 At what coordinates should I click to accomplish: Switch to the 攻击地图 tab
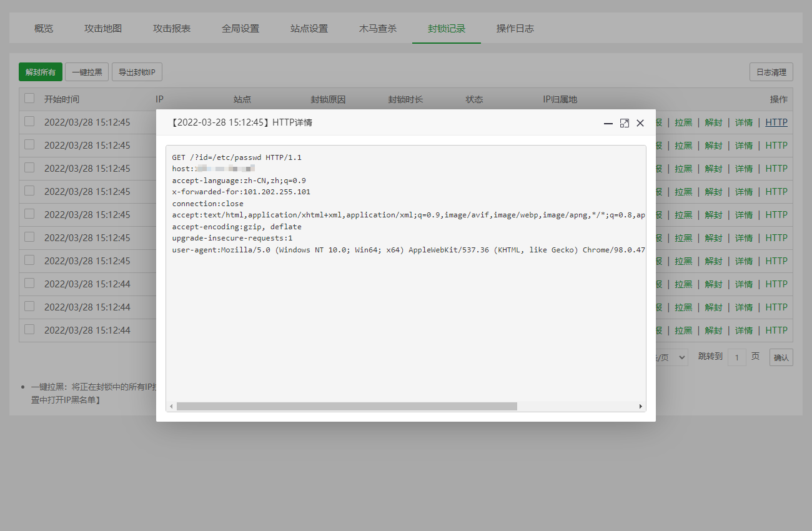[103, 29]
